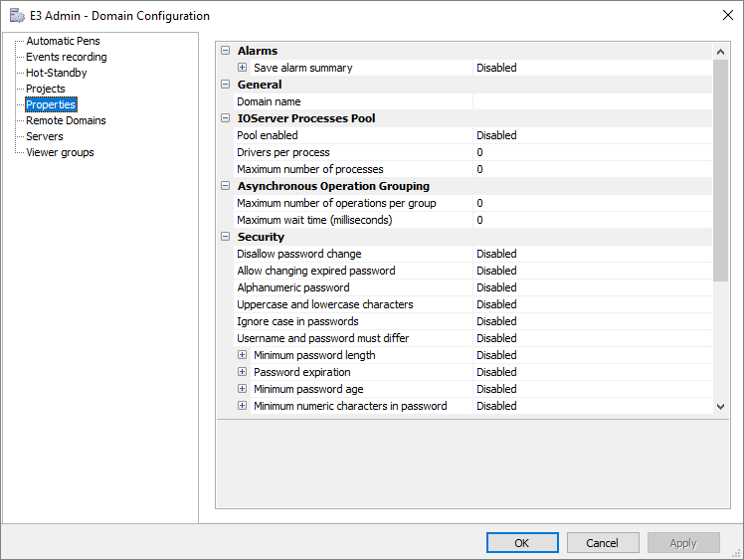This screenshot has height=560, width=744.
Task: Click Allow changing expired password Disabled value
Action: (x=593, y=271)
